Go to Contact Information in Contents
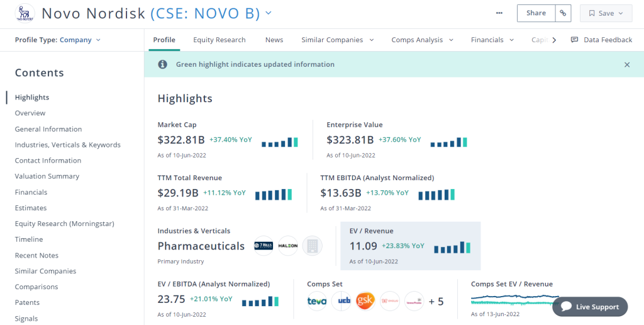This screenshot has width=644, height=325. 48,161
